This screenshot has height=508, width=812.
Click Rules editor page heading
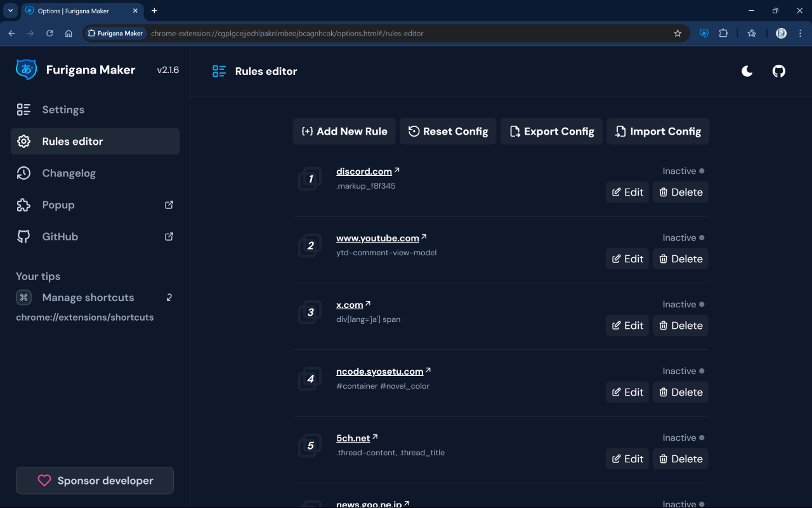click(x=266, y=71)
